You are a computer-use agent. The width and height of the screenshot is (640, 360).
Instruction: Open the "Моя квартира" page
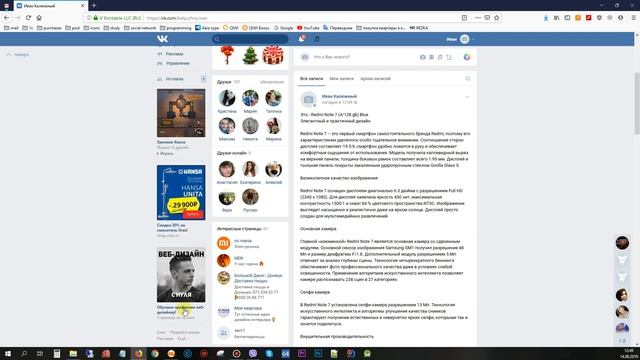tap(248, 309)
